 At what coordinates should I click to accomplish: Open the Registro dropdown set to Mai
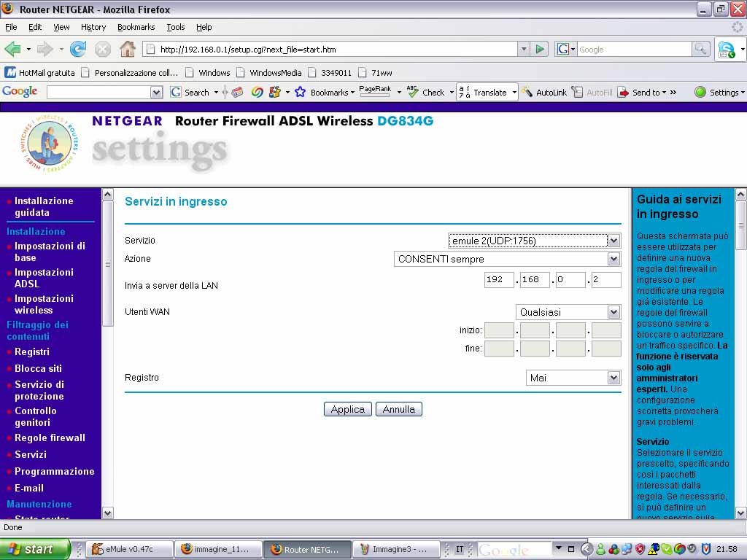(614, 378)
